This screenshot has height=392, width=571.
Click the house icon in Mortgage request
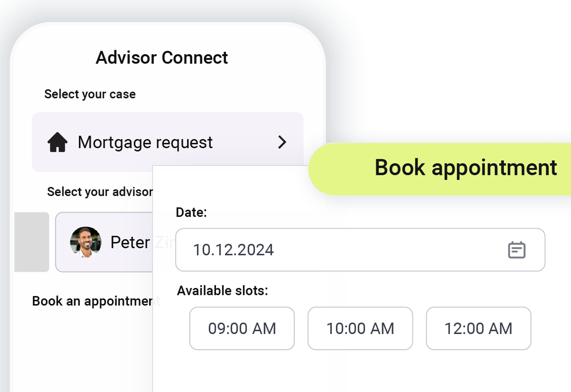[x=58, y=142]
